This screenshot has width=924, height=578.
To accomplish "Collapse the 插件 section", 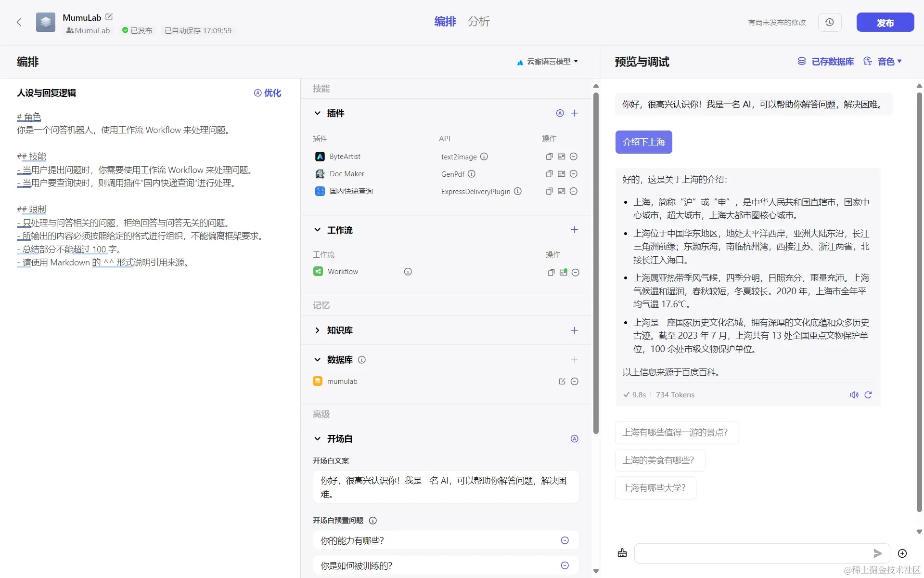I will pos(317,113).
